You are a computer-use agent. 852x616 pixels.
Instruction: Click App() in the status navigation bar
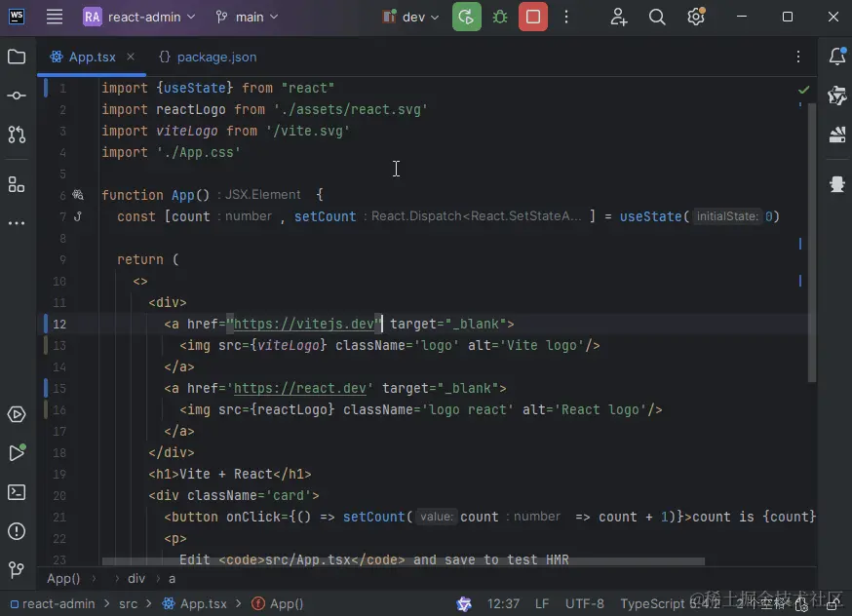pos(278,603)
